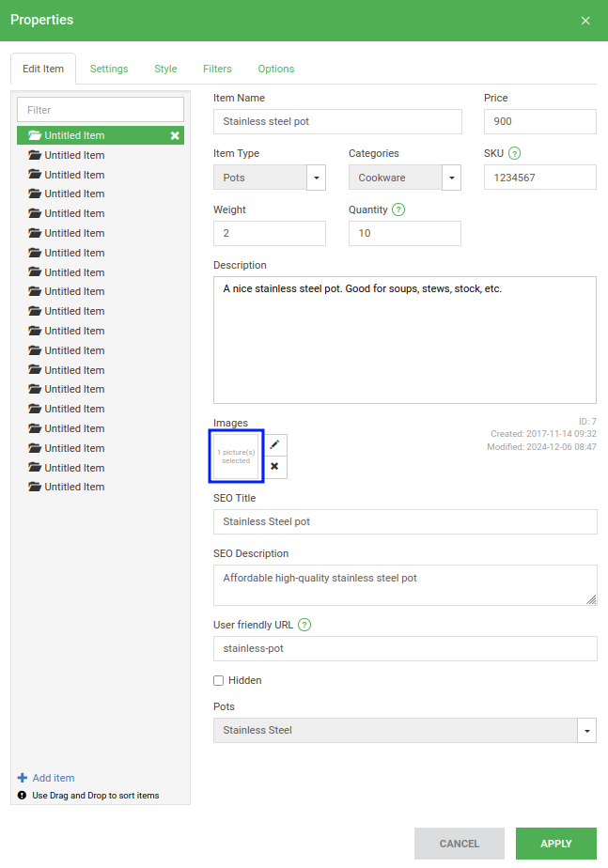
Task: Click the CANCEL button
Action: coord(459,844)
